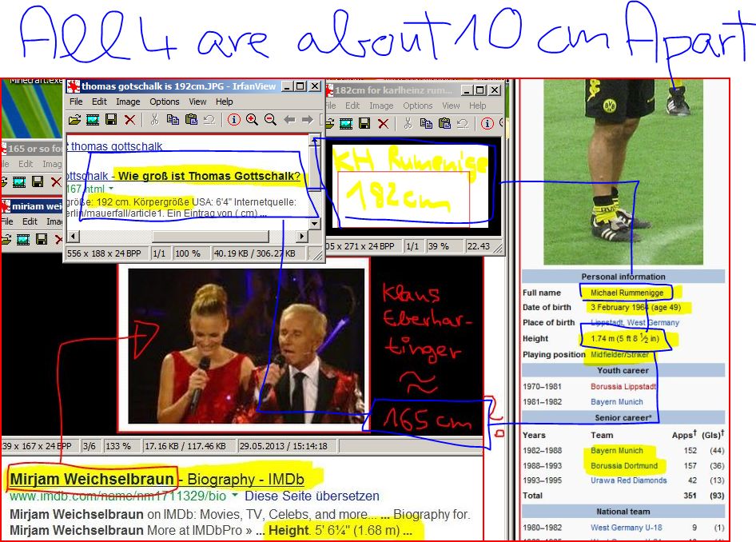Open Help menu in Thomas Gotschalk window
This screenshot has width=756, height=542.
225,102
